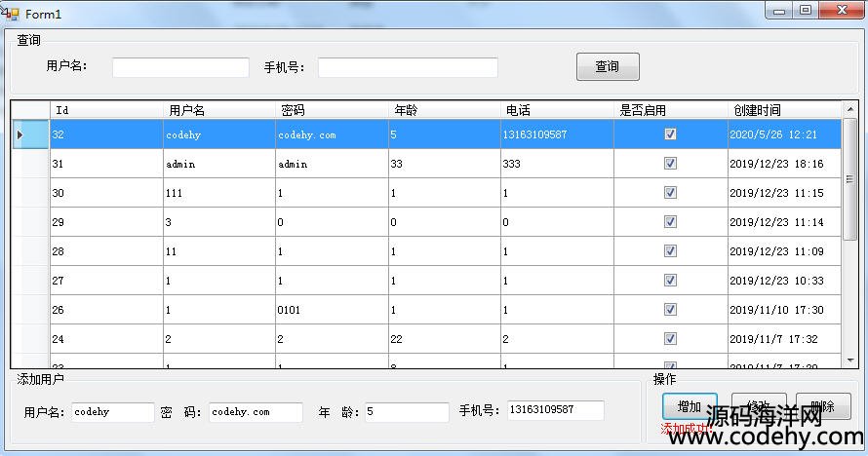The width and height of the screenshot is (868, 456).
Task: Uncheck the enabled checkbox for the admin row
Action: coord(670,164)
